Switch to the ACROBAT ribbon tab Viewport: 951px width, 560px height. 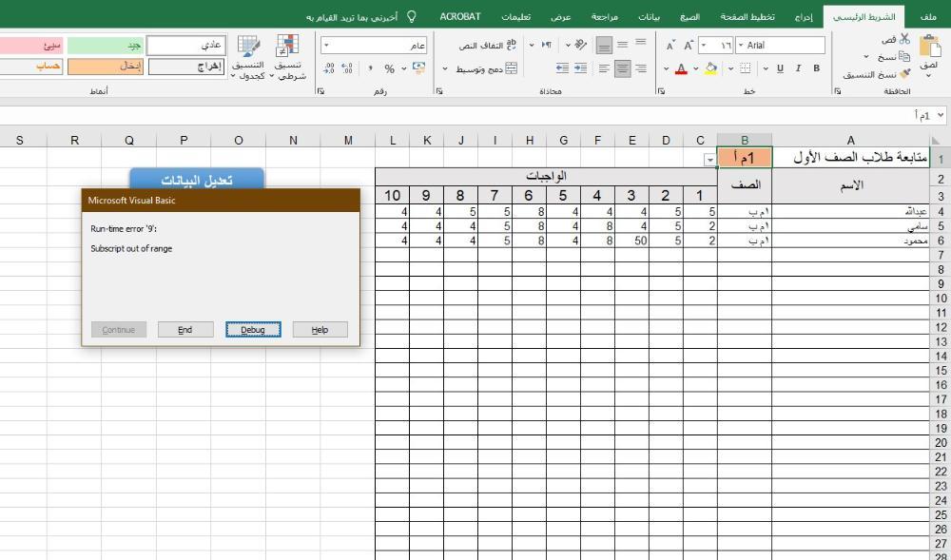tap(459, 17)
